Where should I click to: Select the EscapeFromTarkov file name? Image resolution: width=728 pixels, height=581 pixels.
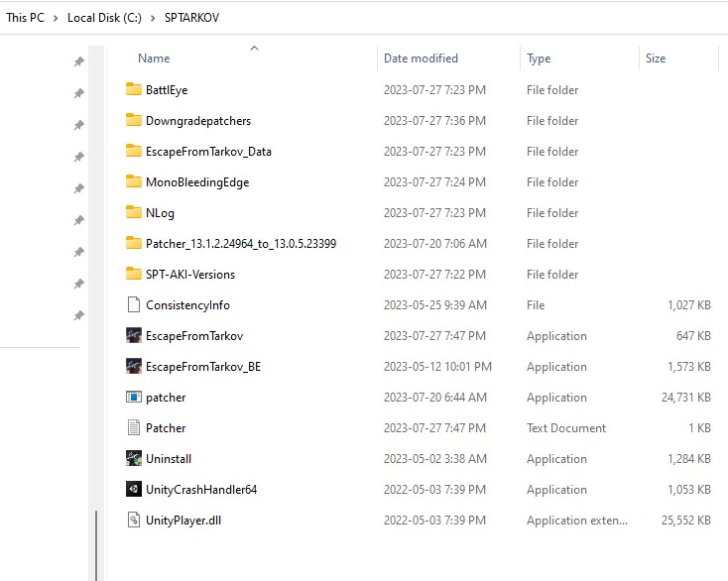click(194, 335)
